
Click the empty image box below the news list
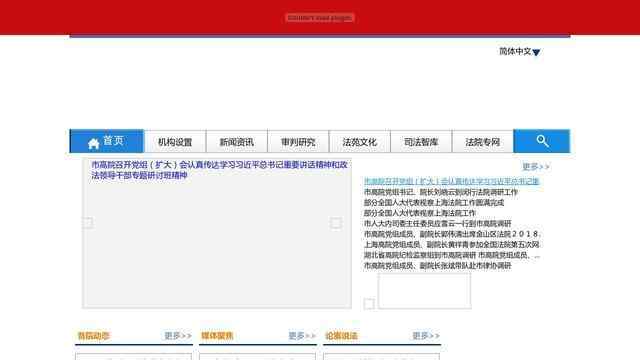[x=424, y=291]
